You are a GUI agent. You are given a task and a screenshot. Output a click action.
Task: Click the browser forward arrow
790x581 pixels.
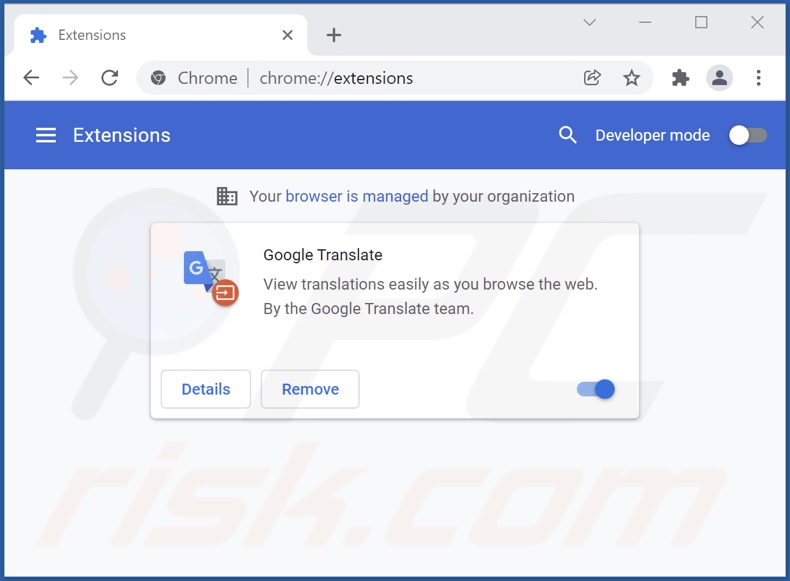click(70, 78)
